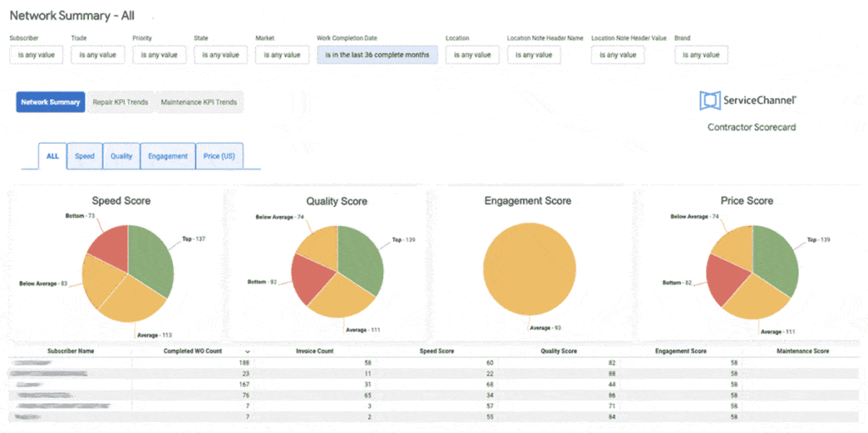Select the Quality scorecard tab
The image size is (868, 433).
(121, 156)
